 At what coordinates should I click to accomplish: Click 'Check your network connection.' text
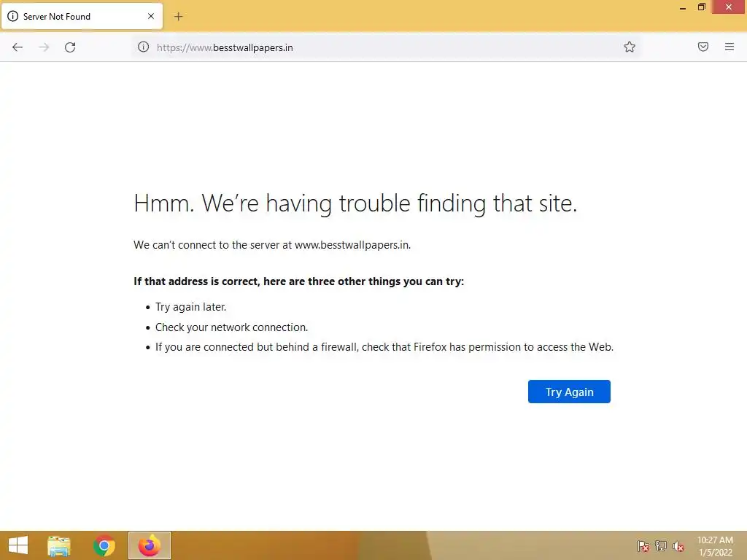tap(231, 327)
